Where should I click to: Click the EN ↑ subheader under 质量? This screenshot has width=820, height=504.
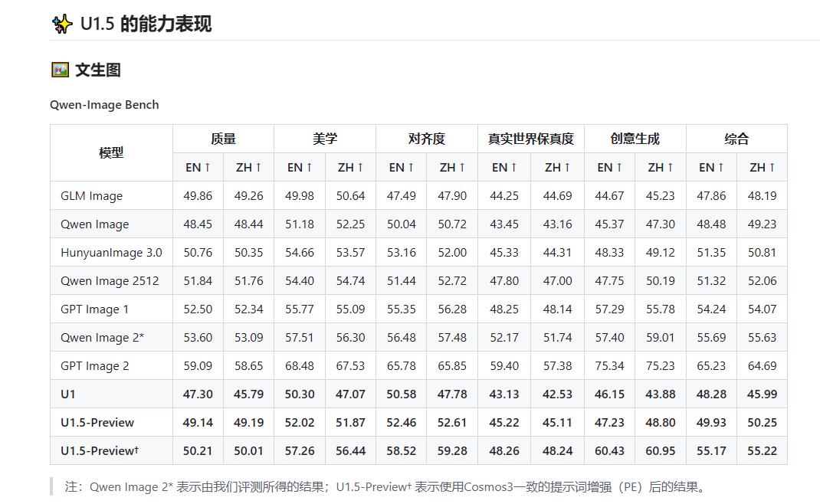(x=198, y=167)
